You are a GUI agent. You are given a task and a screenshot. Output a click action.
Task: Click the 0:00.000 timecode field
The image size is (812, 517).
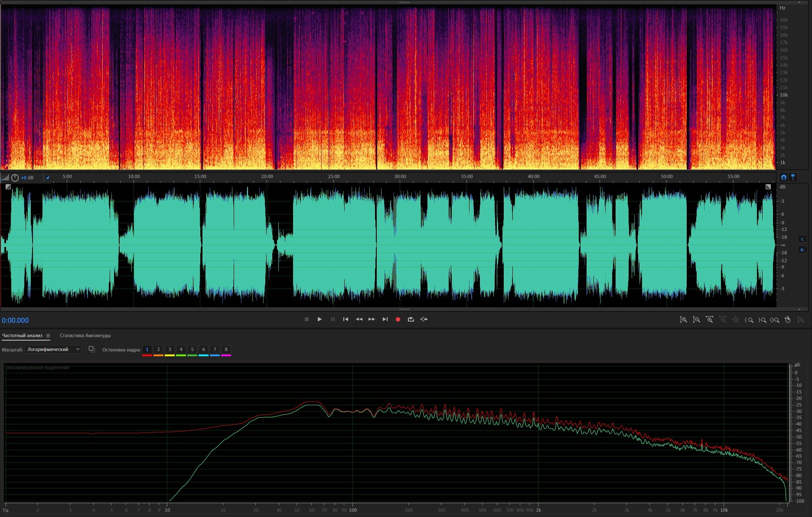(15, 320)
